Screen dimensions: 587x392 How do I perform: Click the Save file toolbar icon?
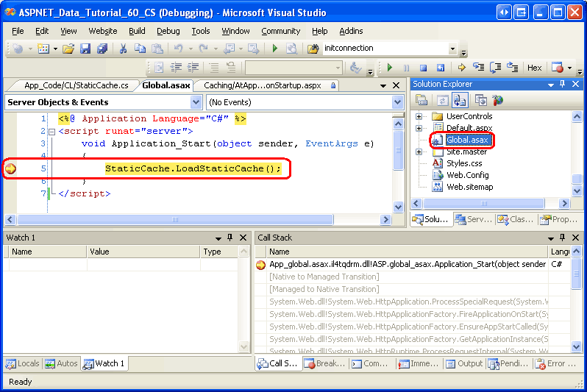pyautogui.click(x=85, y=49)
